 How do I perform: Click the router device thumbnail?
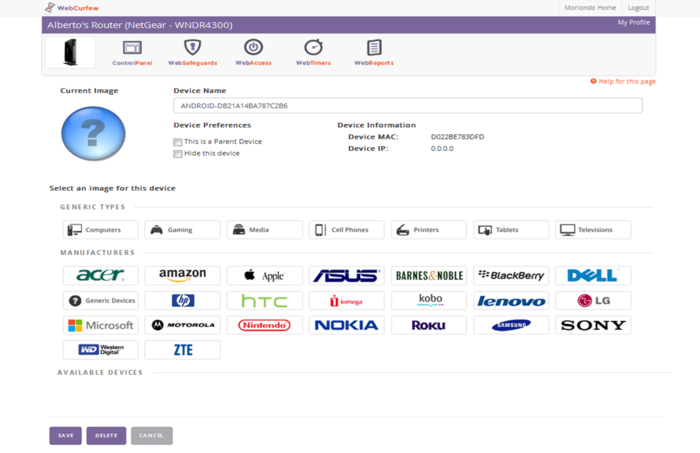(71, 52)
